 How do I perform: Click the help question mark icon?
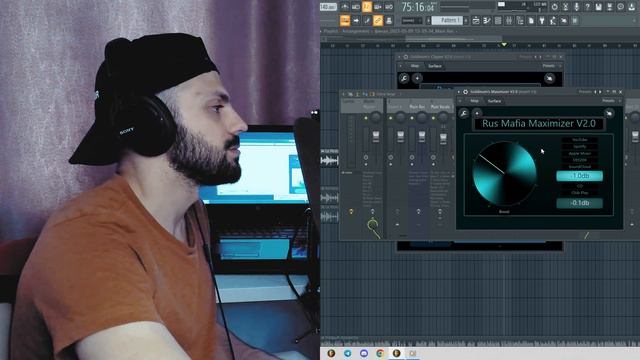587,7
